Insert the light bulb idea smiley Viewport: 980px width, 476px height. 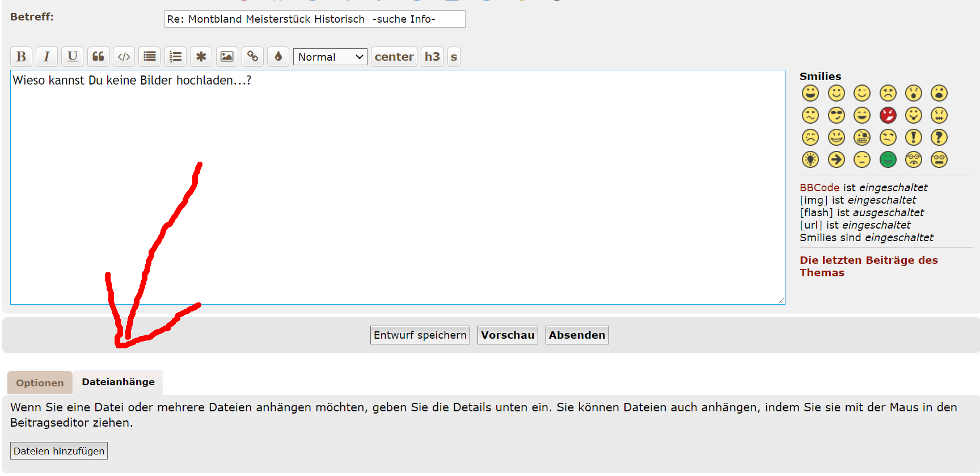pyautogui.click(x=810, y=159)
